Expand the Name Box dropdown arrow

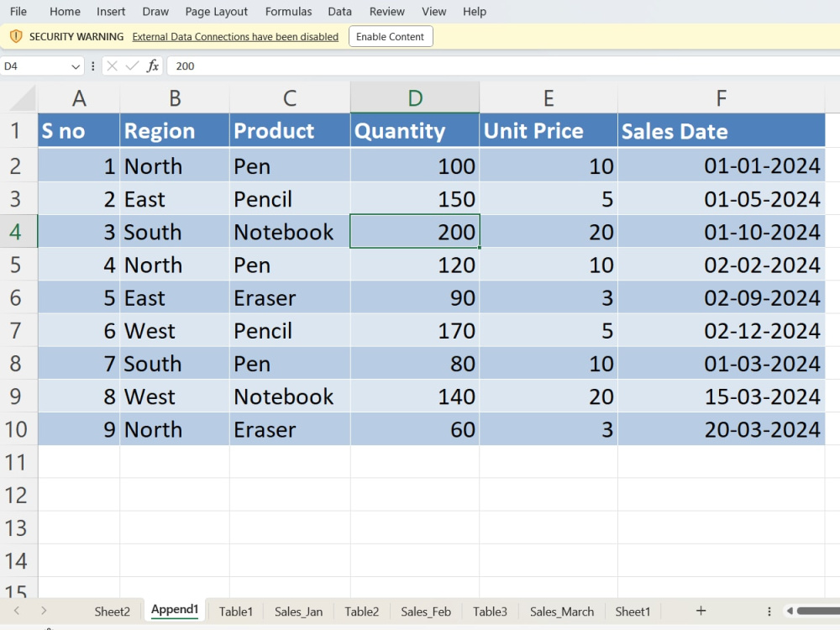[76, 66]
